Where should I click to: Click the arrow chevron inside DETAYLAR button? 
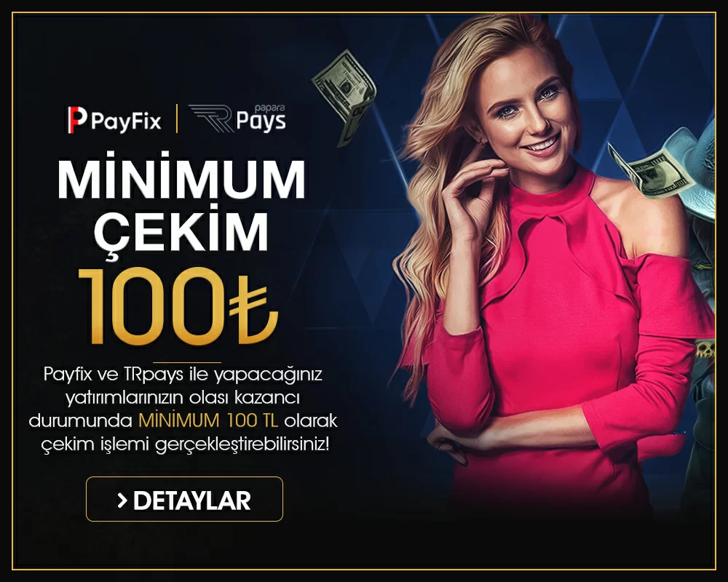(x=122, y=501)
